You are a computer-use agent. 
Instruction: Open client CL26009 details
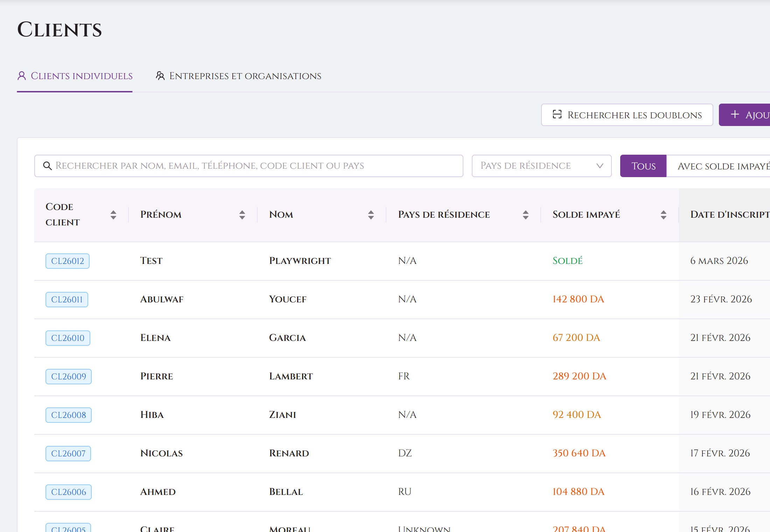pyautogui.click(x=68, y=376)
